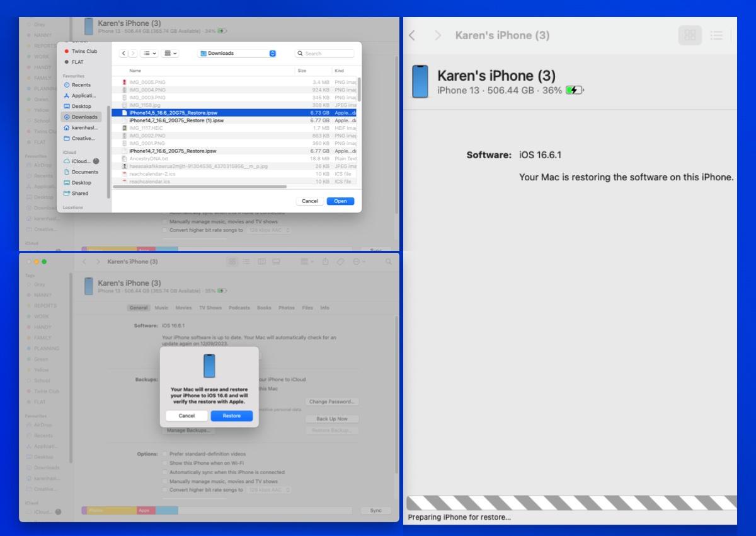Viewport: 756px width, 536px height.
Task: Select Recents in the file dialog sidebar
Action: click(81, 85)
